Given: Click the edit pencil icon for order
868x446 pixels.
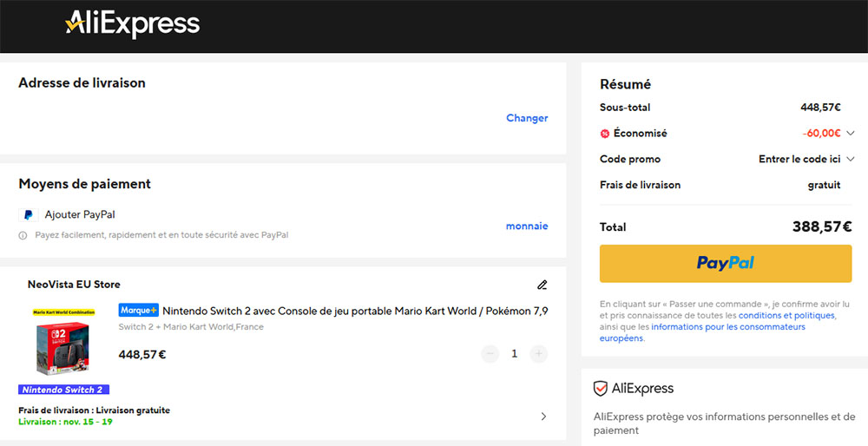Looking at the screenshot, I should 542,285.
